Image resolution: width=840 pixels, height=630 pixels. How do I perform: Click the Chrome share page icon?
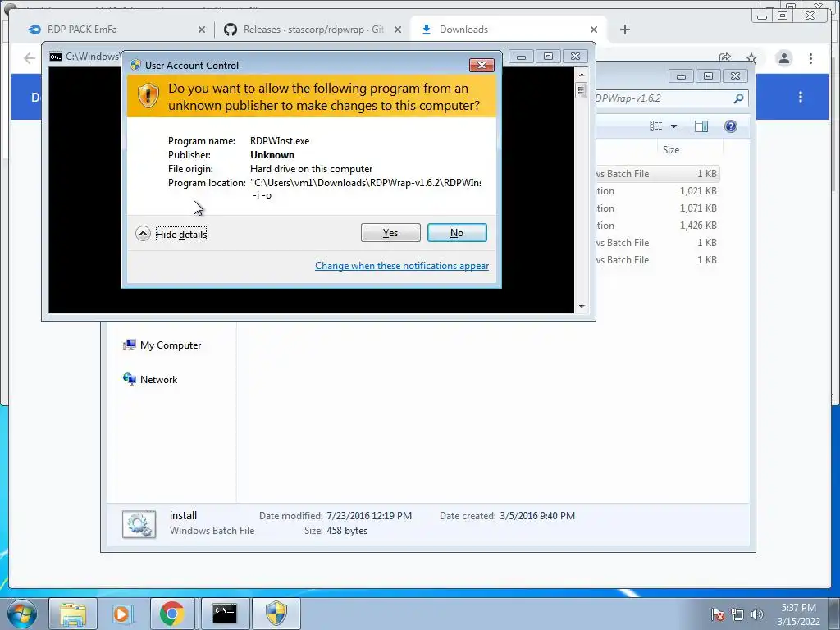click(725, 57)
